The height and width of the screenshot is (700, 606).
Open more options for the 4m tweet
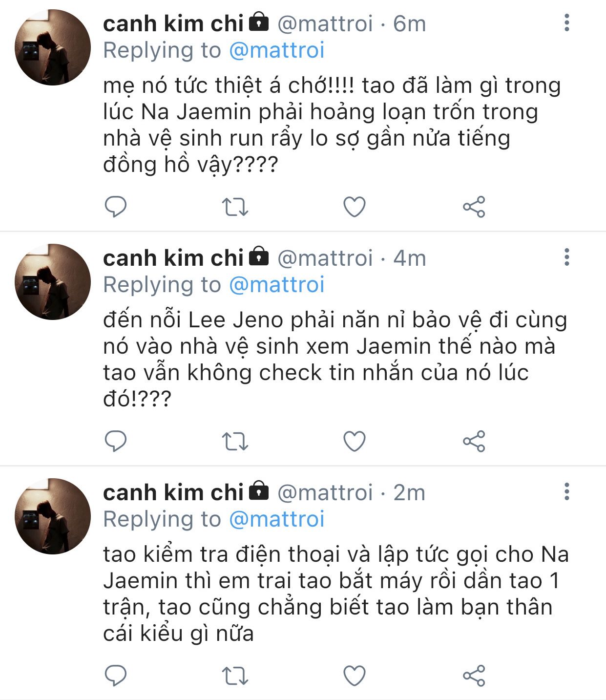pos(567,257)
